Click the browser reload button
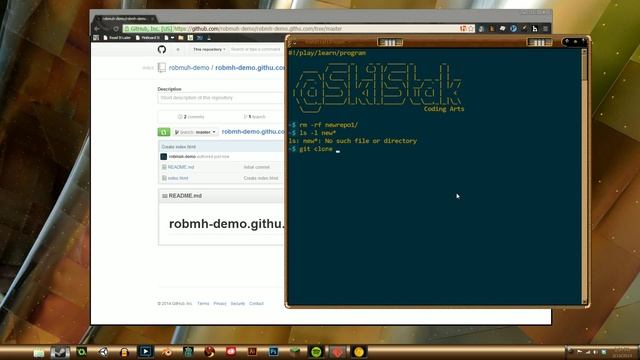Image resolution: width=640 pixels, height=360 pixels. pyautogui.click(x=116, y=29)
